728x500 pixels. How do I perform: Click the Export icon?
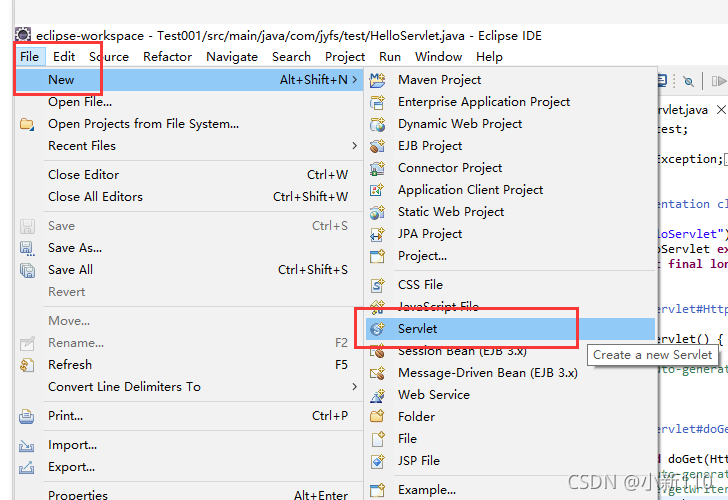(x=26, y=467)
